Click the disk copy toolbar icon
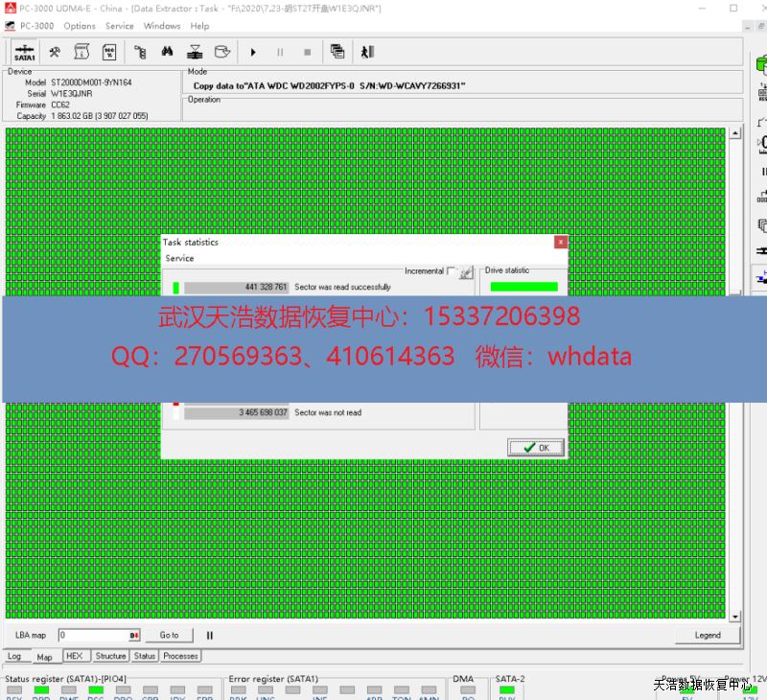767x700 pixels. [x=221, y=52]
